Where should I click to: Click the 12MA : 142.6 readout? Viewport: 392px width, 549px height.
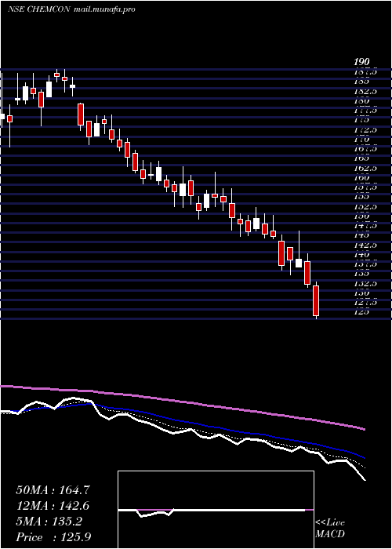tap(53, 506)
